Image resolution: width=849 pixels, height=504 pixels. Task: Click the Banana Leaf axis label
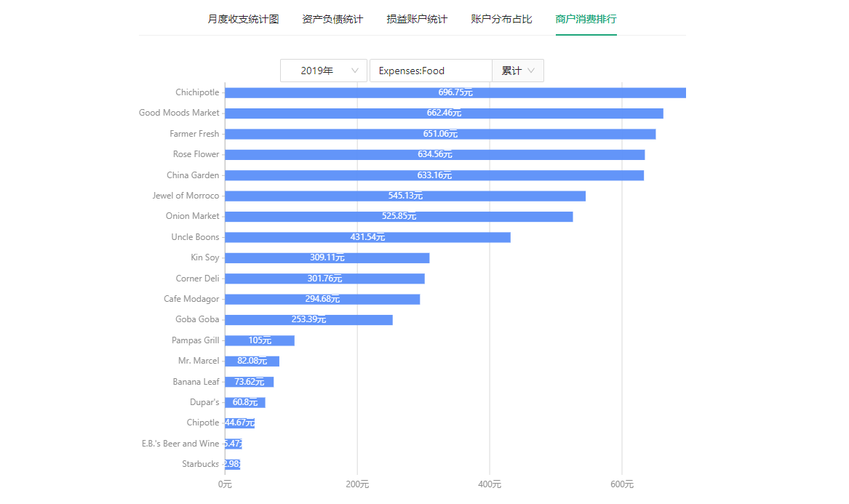pyautogui.click(x=196, y=382)
